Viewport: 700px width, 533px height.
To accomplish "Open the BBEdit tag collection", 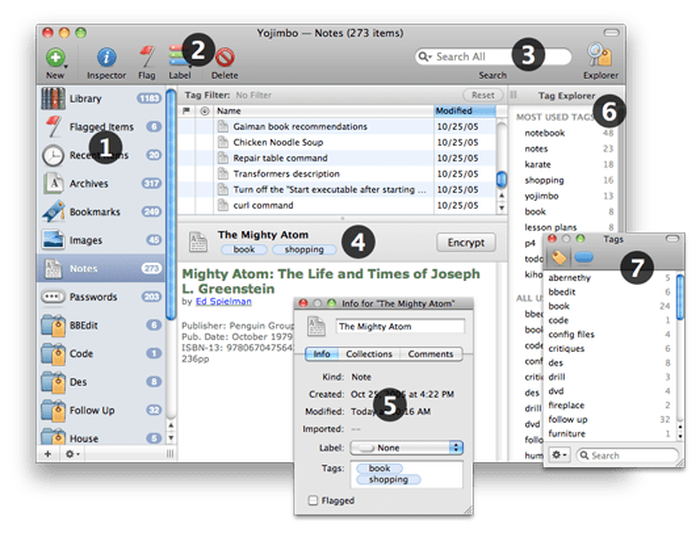I will pyautogui.click(x=101, y=325).
